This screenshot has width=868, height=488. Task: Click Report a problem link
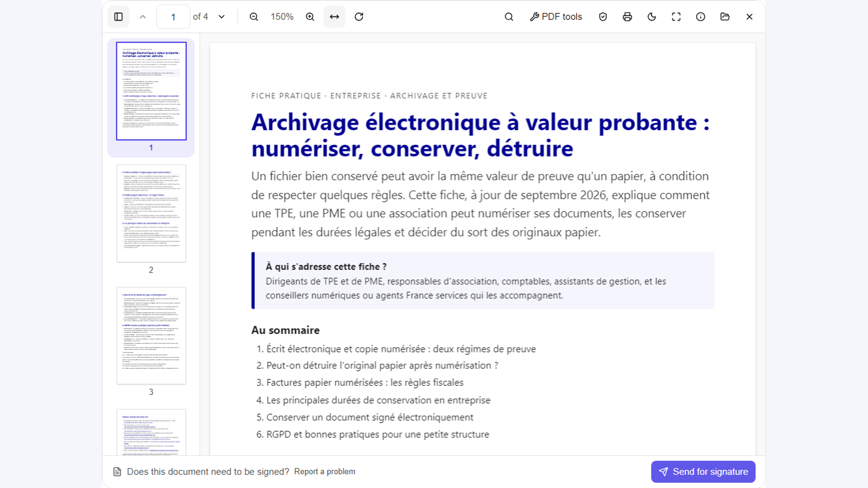pyautogui.click(x=325, y=472)
